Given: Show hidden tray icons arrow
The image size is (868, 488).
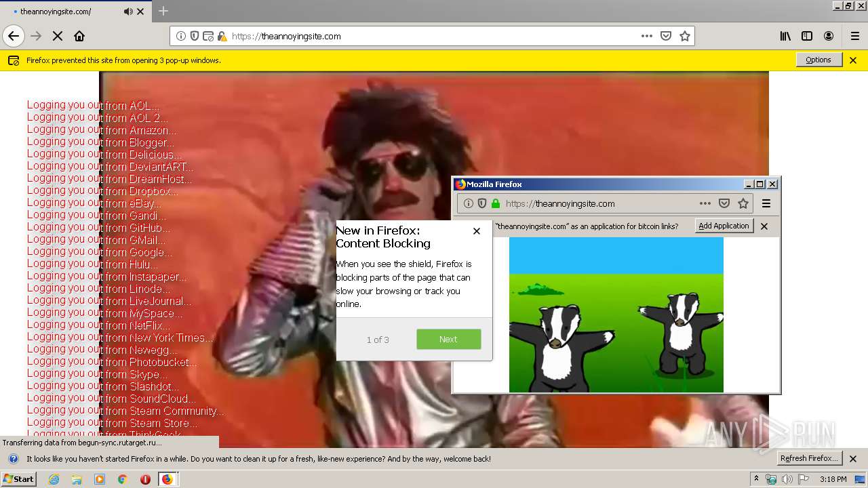Looking at the screenshot, I should pos(756,479).
